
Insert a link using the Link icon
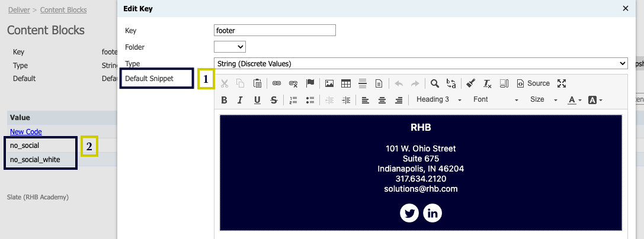tap(277, 83)
